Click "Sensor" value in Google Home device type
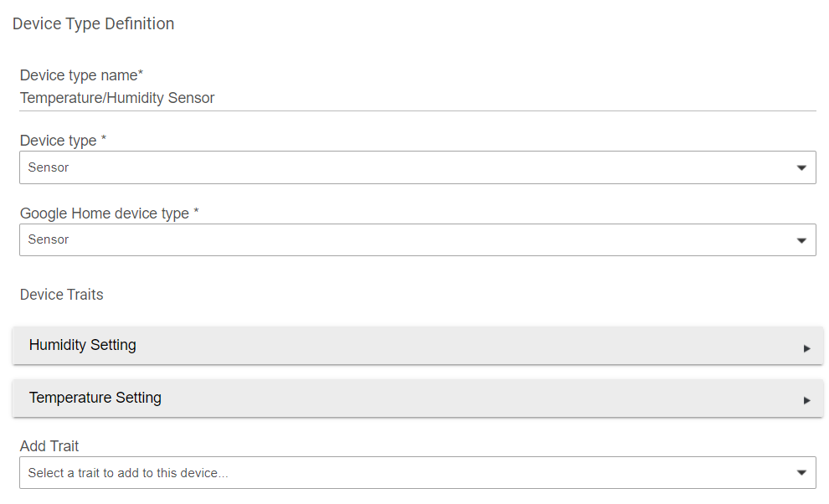This screenshot has width=829, height=504. tap(49, 239)
